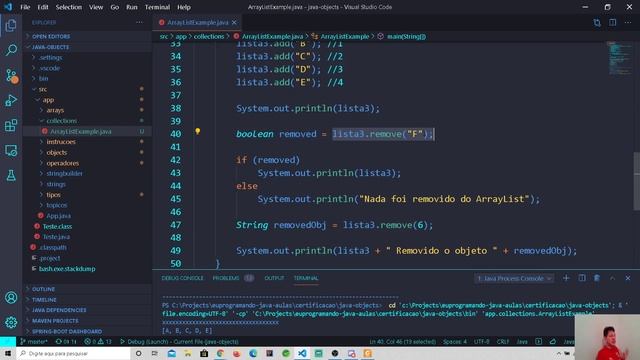Click the Cortana circle icon in taskbar
640x360 pixels.
coord(138,353)
